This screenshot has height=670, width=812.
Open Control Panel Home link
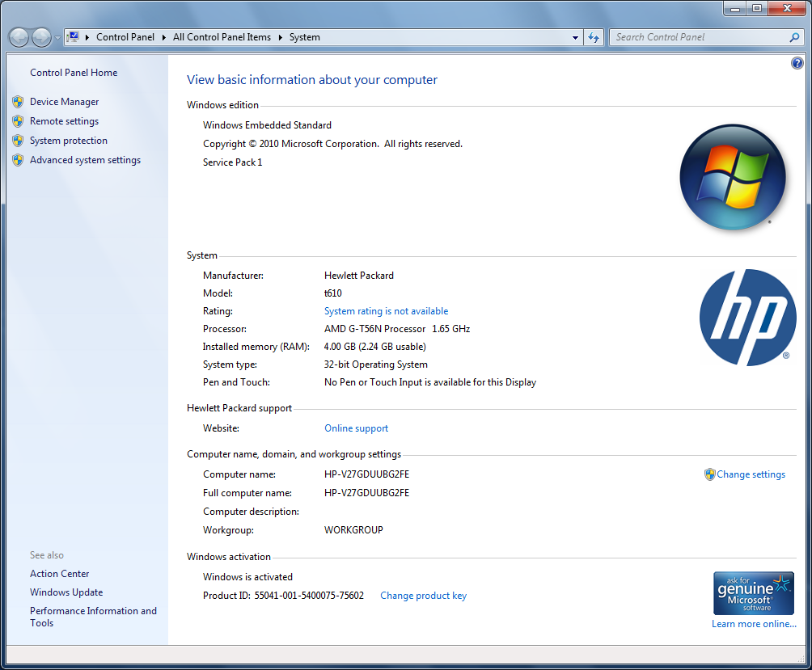[74, 73]
